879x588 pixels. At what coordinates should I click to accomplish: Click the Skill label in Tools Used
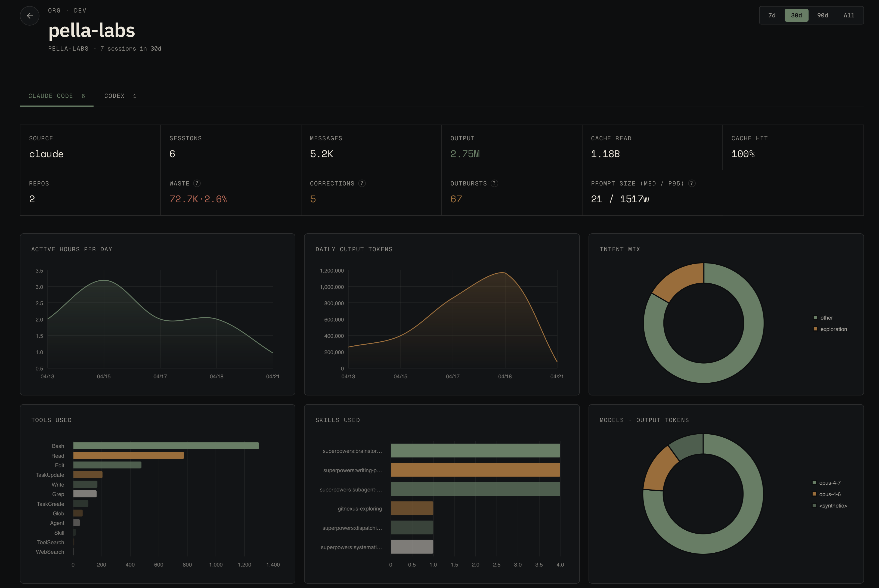point(59,533)
